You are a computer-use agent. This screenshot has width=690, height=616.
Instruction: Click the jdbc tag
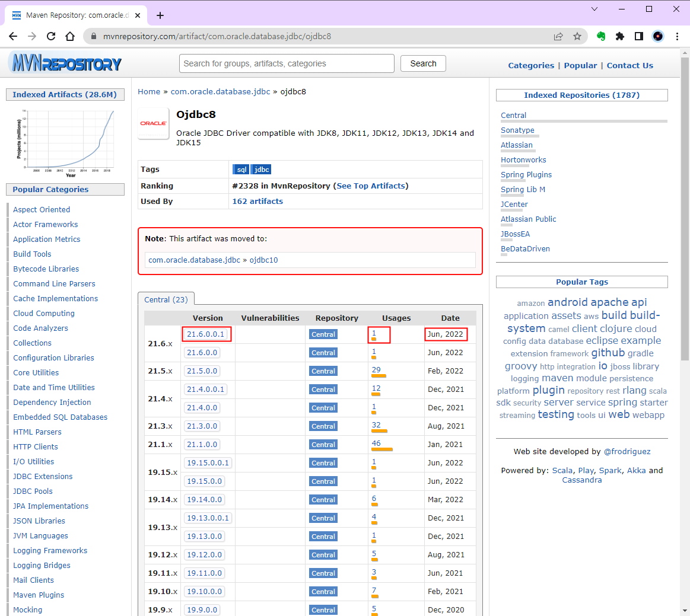click(262, 170)
